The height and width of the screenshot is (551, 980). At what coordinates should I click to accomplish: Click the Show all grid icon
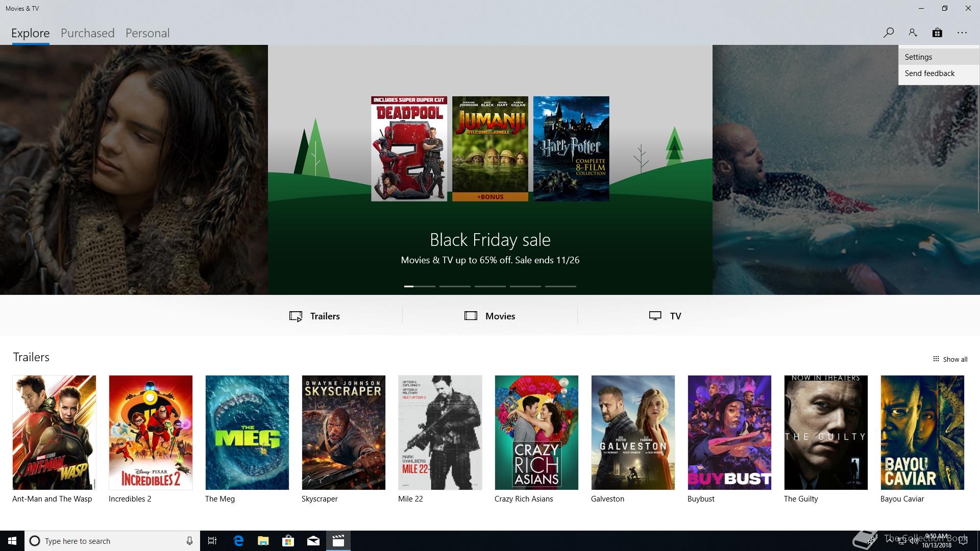click(936, 359)
